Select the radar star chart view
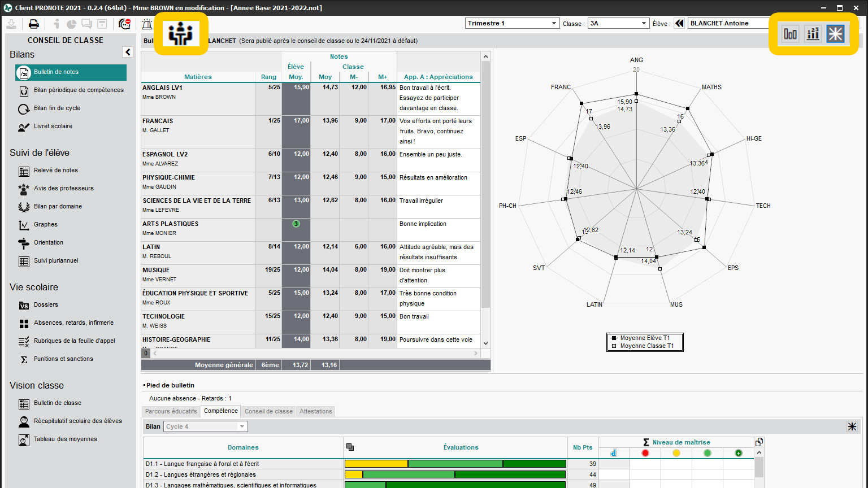Image resolution: width=868 pixels, height=488 pixels. click(835, 34)
